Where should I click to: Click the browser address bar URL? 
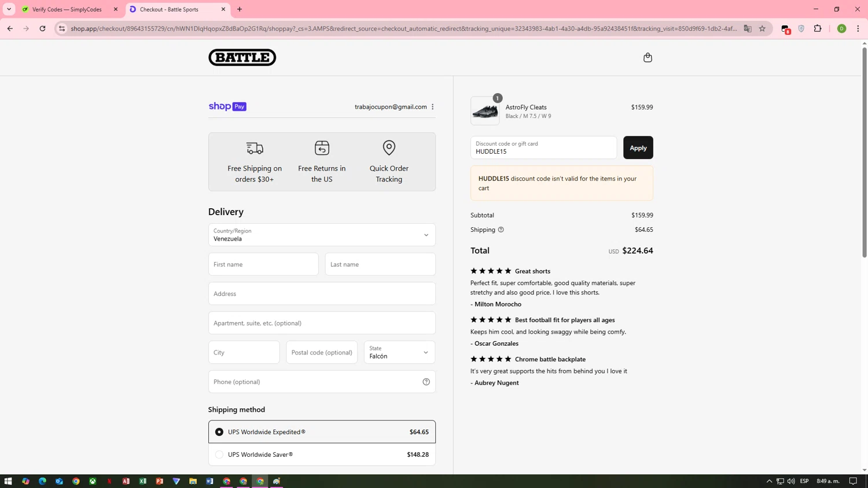pos(403,28)
